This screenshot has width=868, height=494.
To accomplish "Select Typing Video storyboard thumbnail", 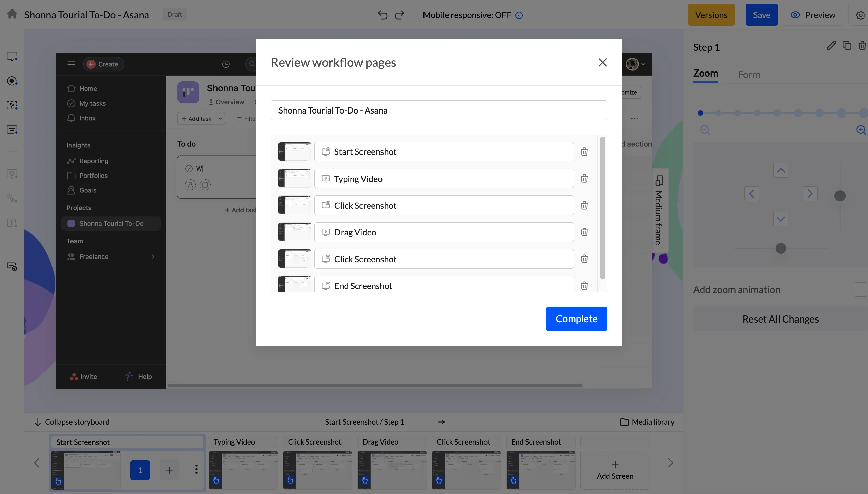I will point(243,470).
